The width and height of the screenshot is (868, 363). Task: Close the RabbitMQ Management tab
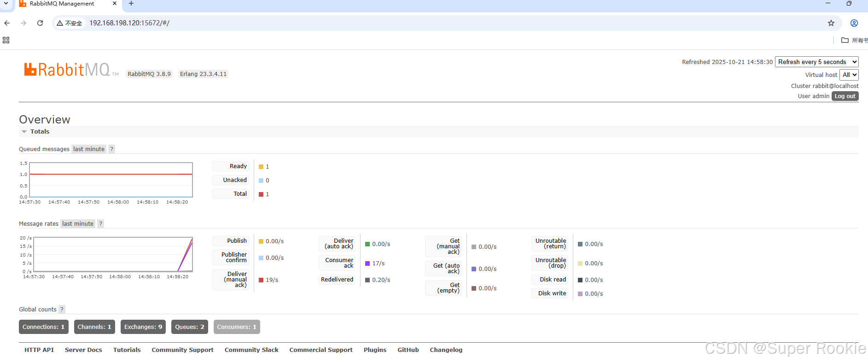(115, 4)
